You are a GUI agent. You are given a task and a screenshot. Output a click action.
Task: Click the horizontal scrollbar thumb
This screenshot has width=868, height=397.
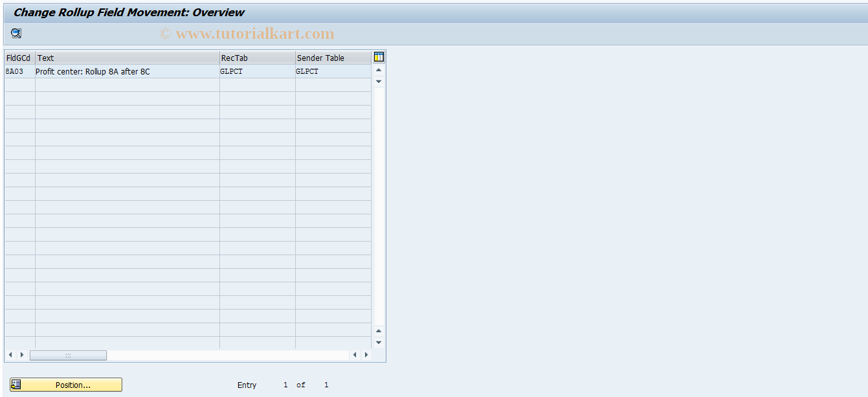tap(68, 355)
